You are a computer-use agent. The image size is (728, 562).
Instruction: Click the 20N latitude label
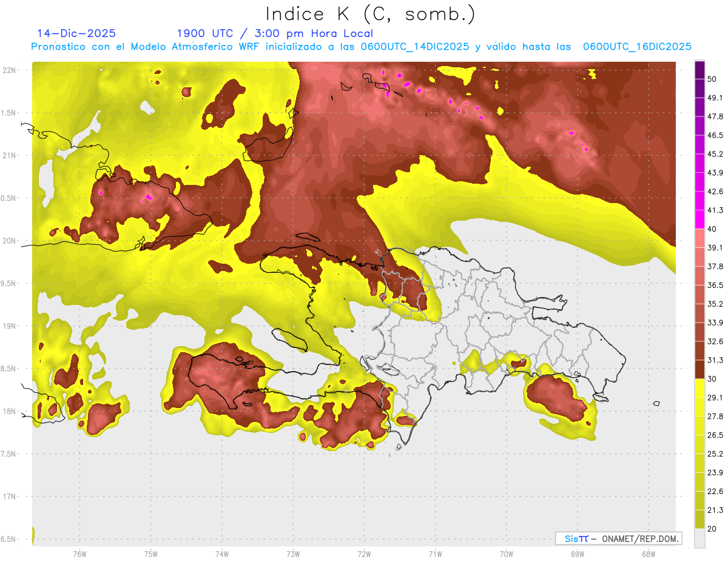[x=10, y=241]
